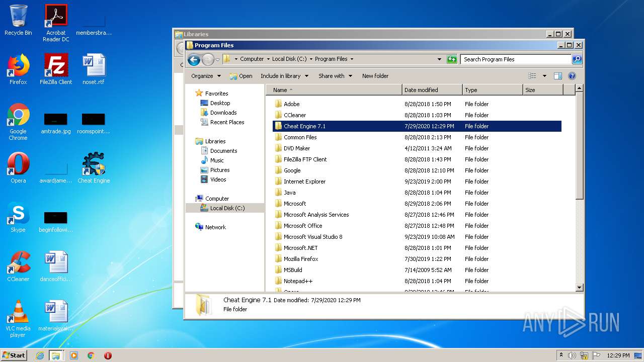Open the Recycle Bin desktop icon
The height and width of the screenshot is (362, 644).
(18, 21)
